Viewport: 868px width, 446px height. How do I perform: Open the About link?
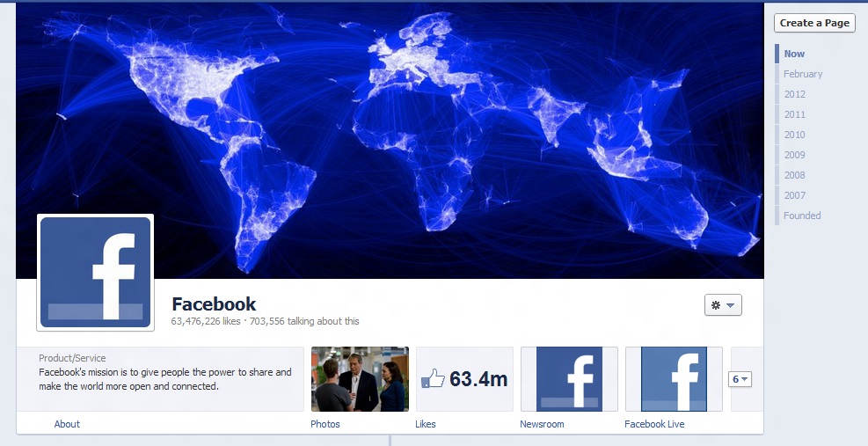(67, 424)
